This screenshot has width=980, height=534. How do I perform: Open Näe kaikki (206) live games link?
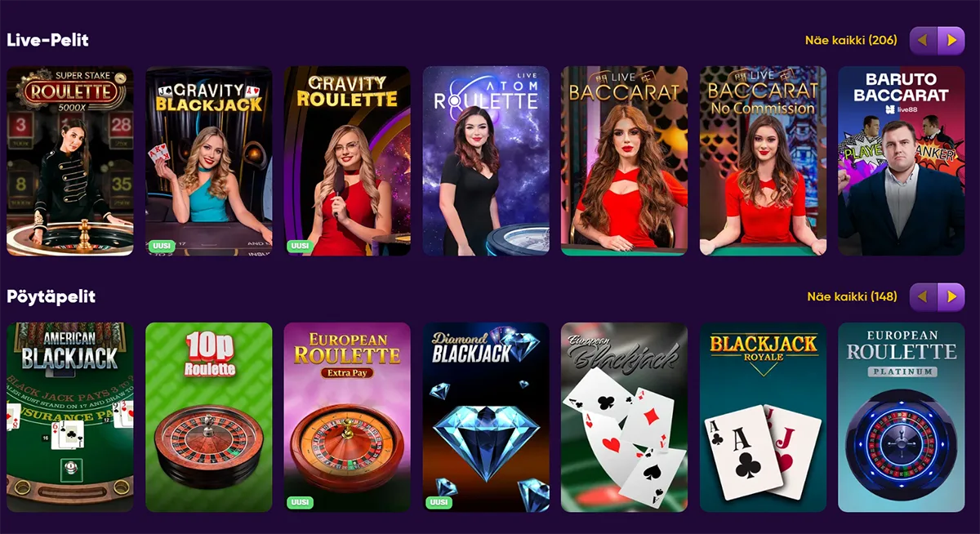(851, 40)
